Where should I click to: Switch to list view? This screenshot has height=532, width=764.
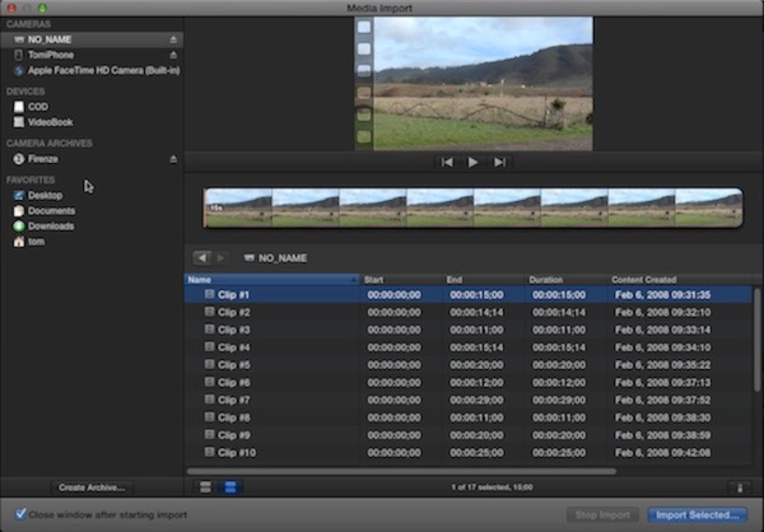(230, 487)
